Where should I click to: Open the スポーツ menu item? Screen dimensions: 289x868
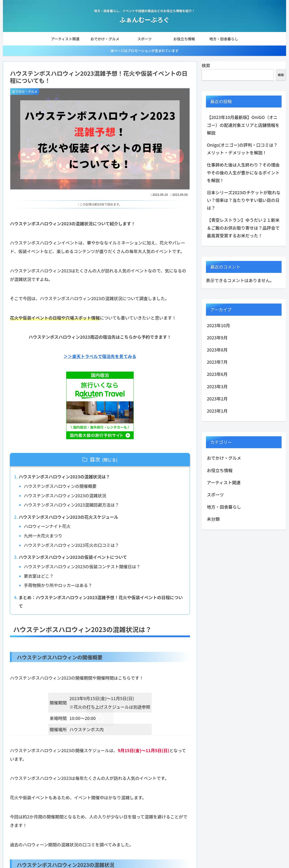[144, 39]
